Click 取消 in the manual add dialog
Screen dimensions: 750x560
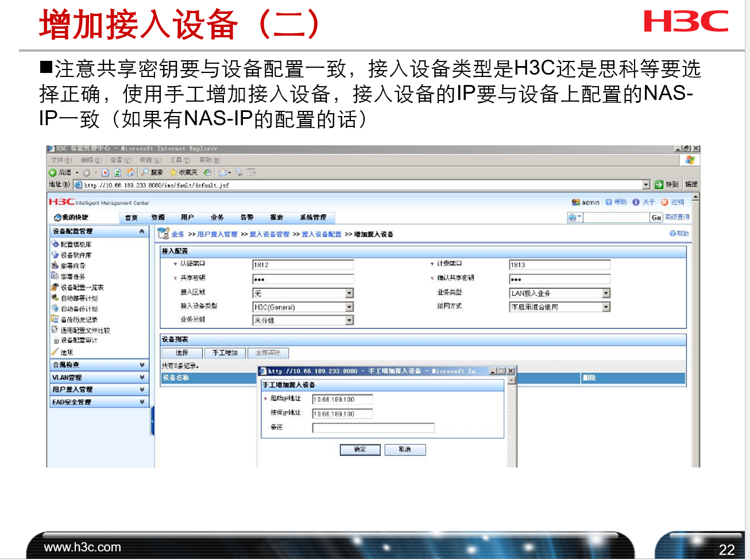405,450
